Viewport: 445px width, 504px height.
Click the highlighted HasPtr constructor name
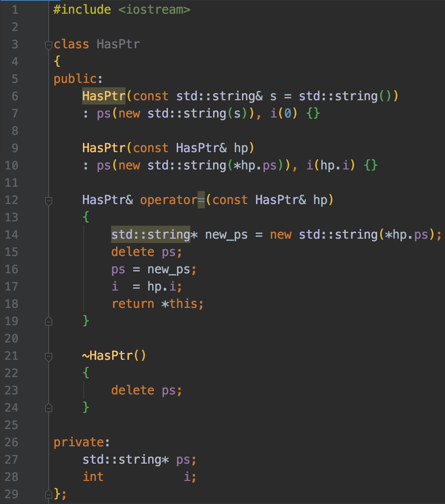(x=104, y=96)
